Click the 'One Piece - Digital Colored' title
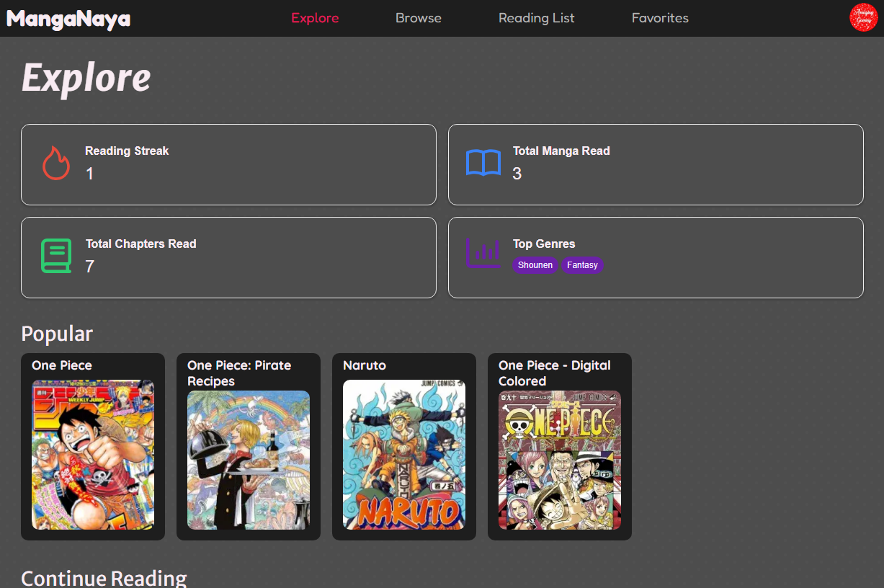 [x=555, y=373]
